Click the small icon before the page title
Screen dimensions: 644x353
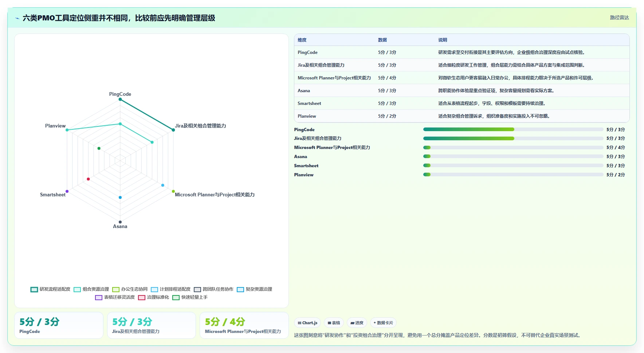[17, 18]
